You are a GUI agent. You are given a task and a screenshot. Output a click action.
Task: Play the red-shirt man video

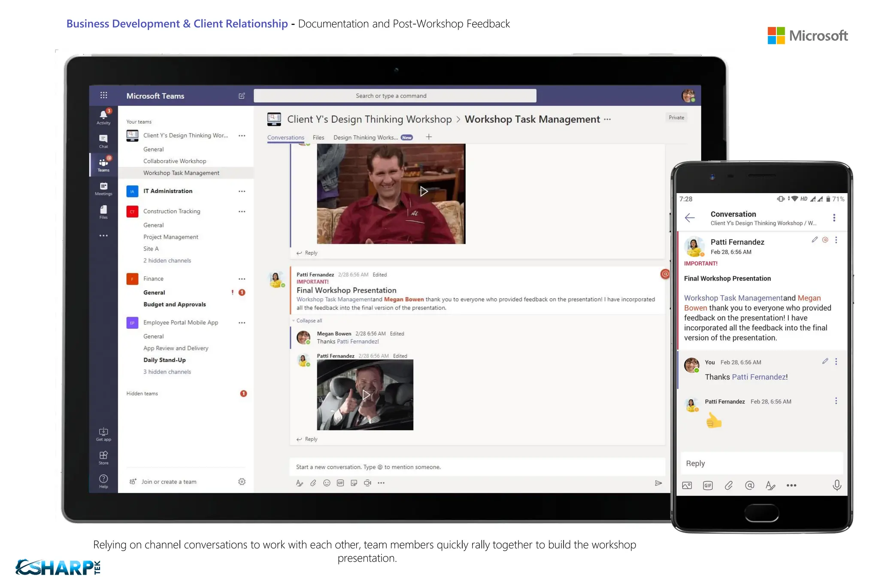click(424, 191)
